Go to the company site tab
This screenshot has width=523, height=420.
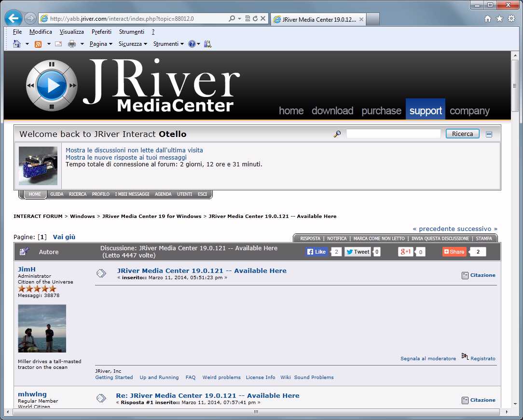point(469,111)
